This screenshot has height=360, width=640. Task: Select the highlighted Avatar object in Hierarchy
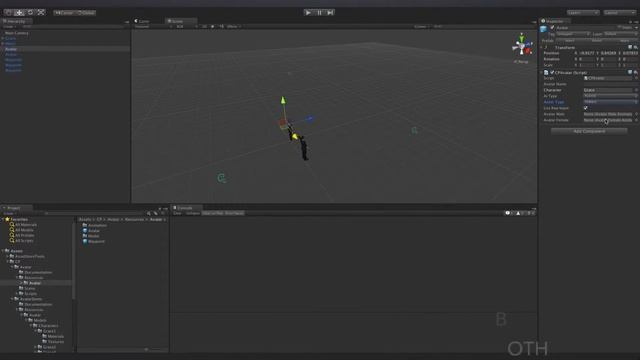click(x=65, y=49)
